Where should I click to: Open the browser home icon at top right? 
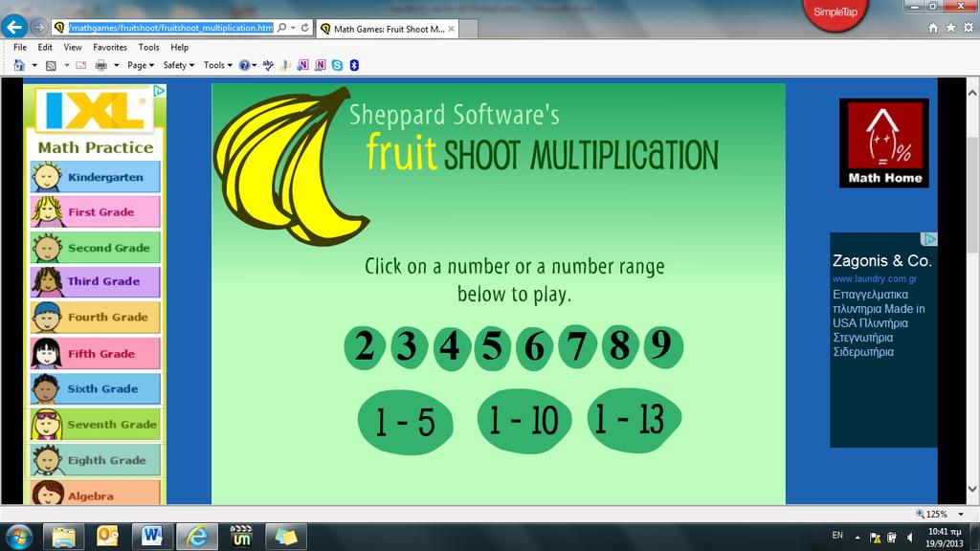click(x=933, y=28)
